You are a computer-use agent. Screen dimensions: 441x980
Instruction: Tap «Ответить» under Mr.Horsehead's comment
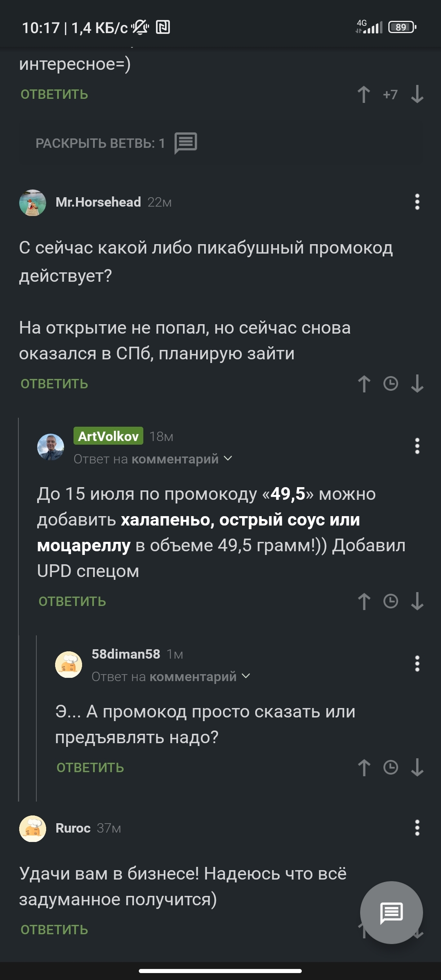54,384
